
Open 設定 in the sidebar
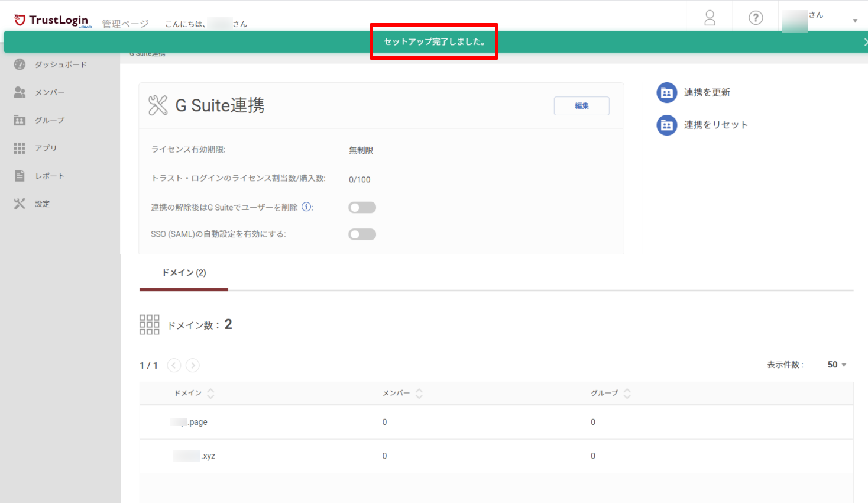coord(42,204)
